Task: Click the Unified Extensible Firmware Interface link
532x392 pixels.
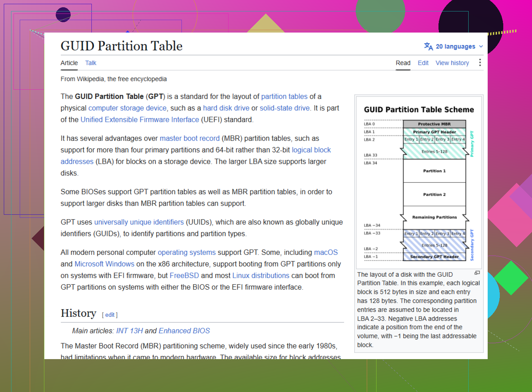Action: [140, 120]
